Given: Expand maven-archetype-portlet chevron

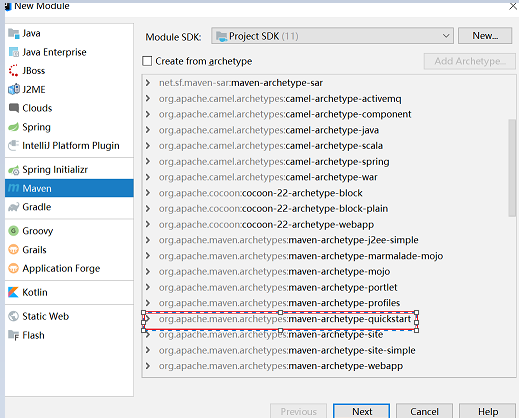Looking at the screenshot, I should point(148,287).
